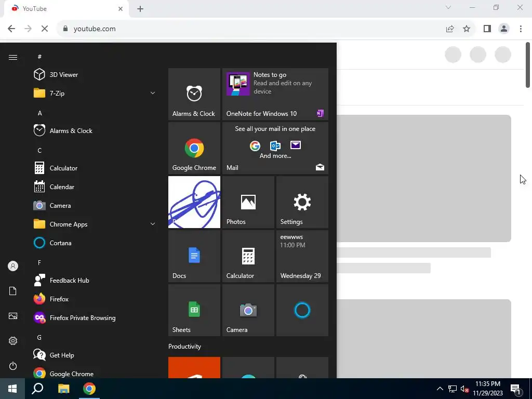Click the YouTube page vertical scrollbar
Image resolution: width=532 pixels, height=399 pixels.
click(528, 65)
